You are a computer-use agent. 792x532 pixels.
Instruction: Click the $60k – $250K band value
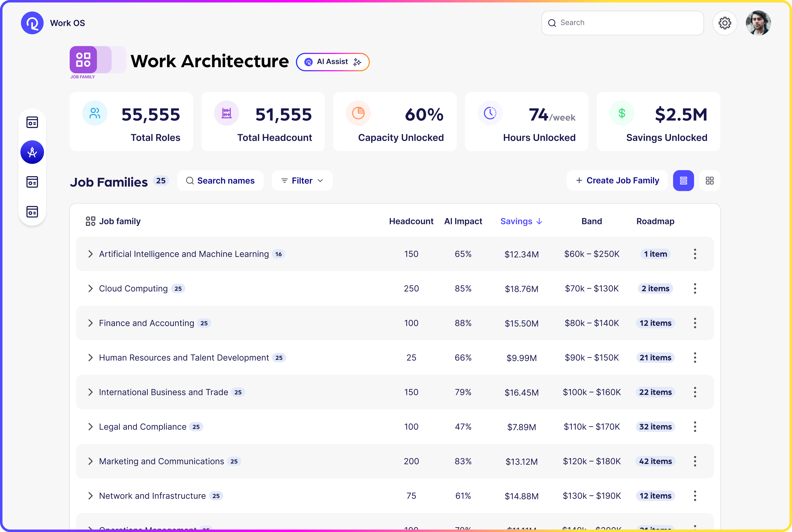pyautogui.click(x=592, y=254)
